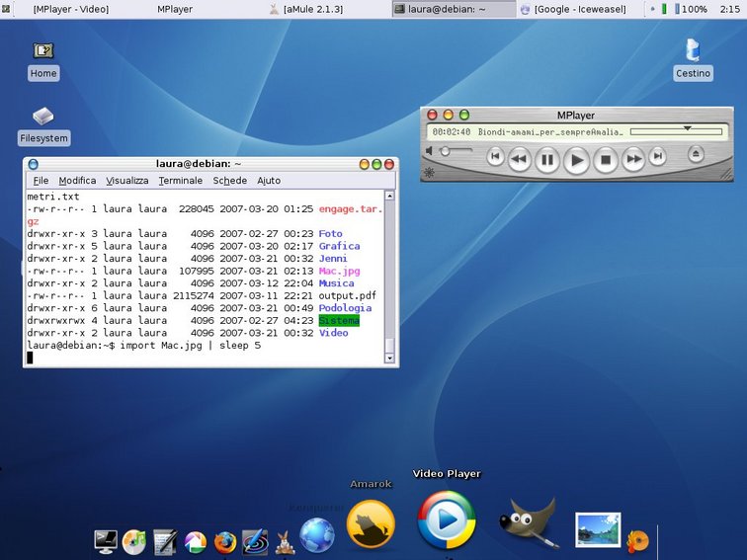This screenshot has height=560, width=747.
Task: Click the Video directory name in the terminal
Action: [x=334, y=333]
